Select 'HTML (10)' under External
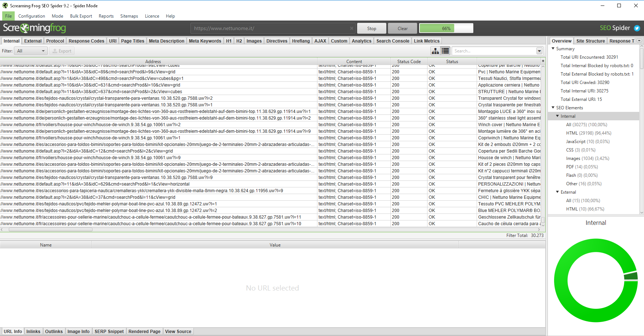The image size is (644, 336). (x=585, y=209)
